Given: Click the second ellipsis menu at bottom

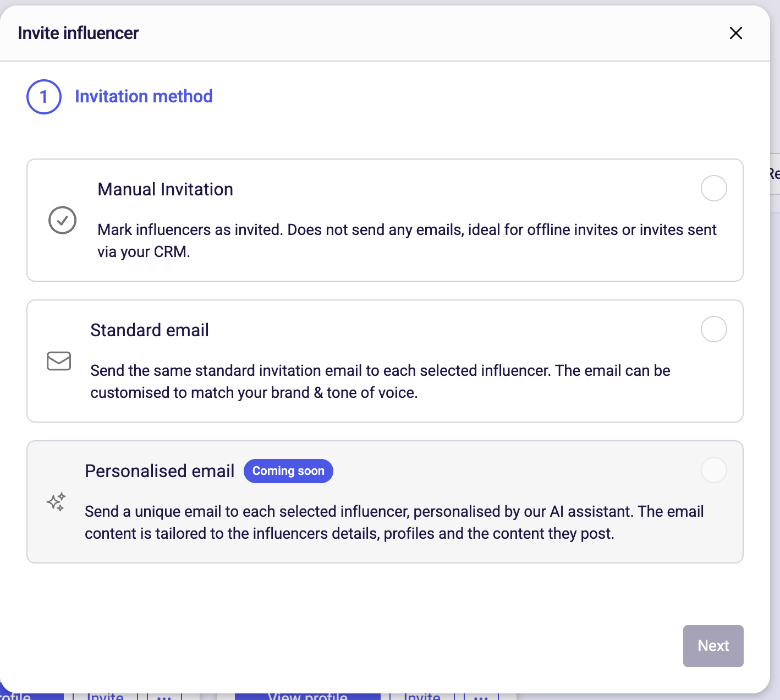Looking at the screenshot, I should pos(481,696).
